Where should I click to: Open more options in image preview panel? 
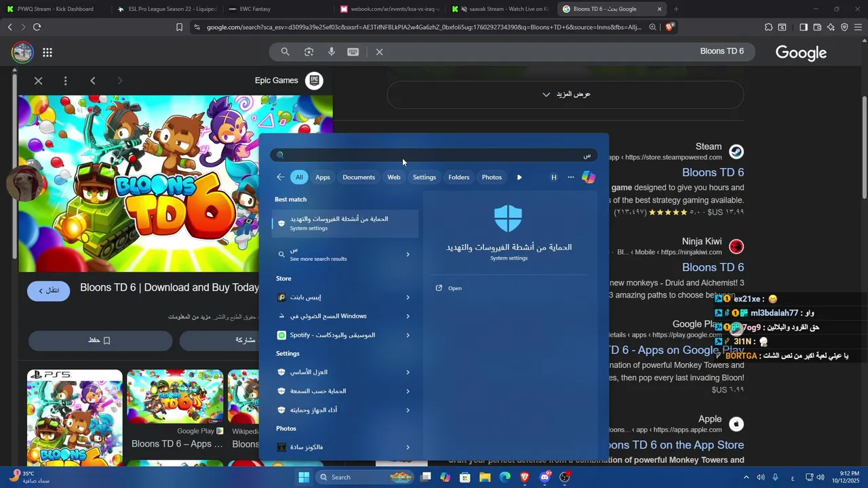coord(65,81)
